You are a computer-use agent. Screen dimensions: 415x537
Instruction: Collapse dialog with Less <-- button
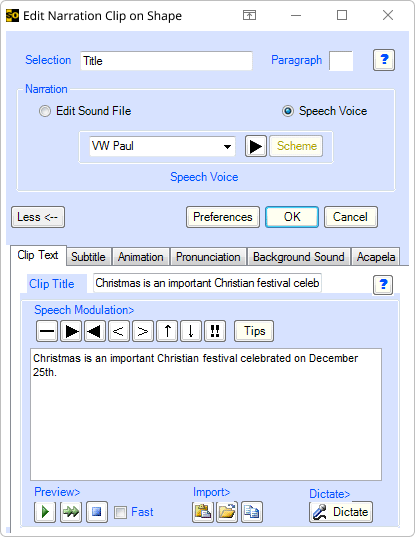38,217
